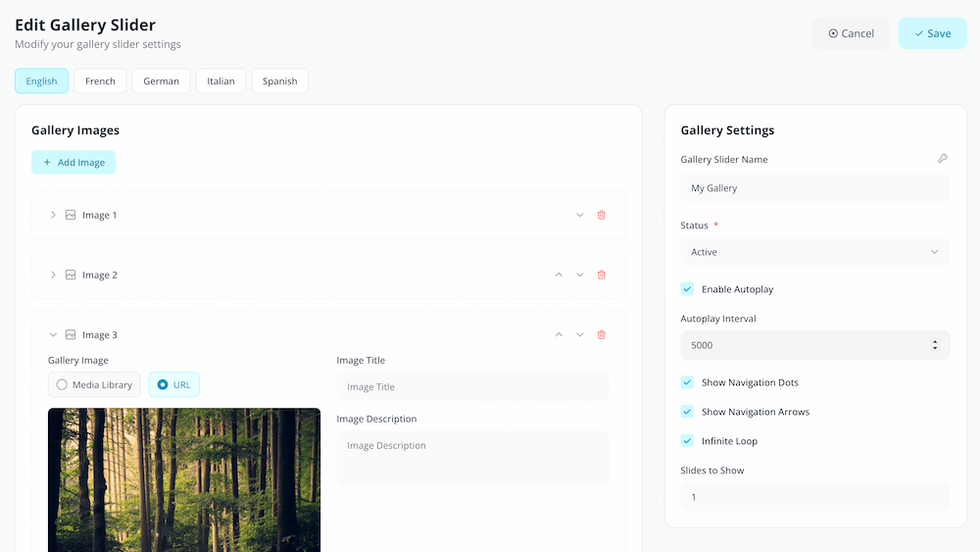This screenshot has height=552, width=980.
Task: Focus the Image Description text area
Action: (x=472, y=458)
